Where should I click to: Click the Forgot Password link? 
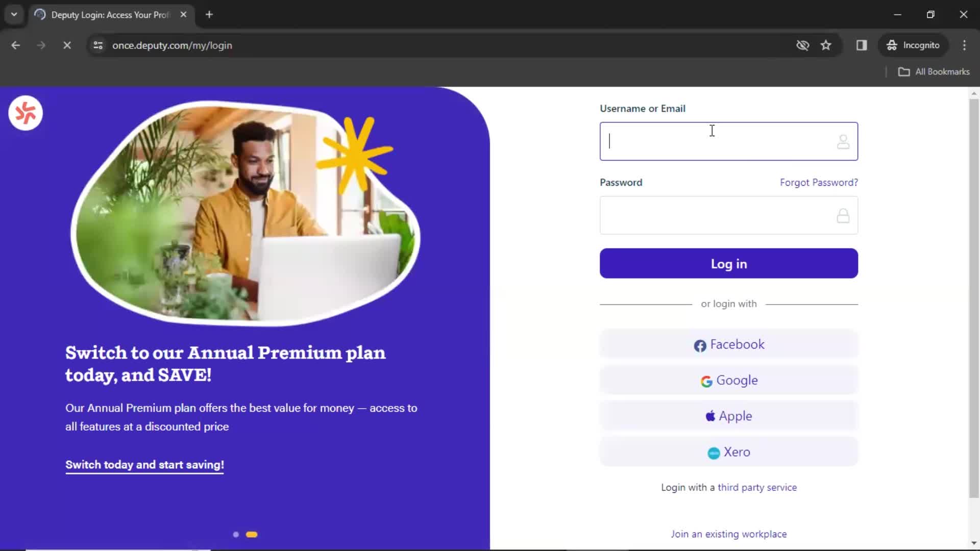[x=819, y=182]
